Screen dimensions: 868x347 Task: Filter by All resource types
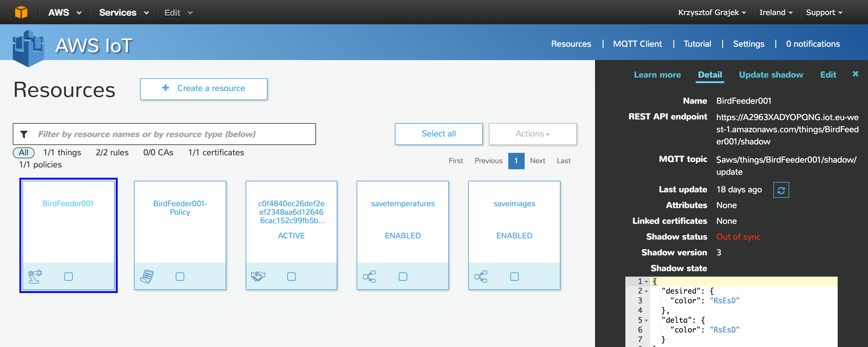[24, 153]
